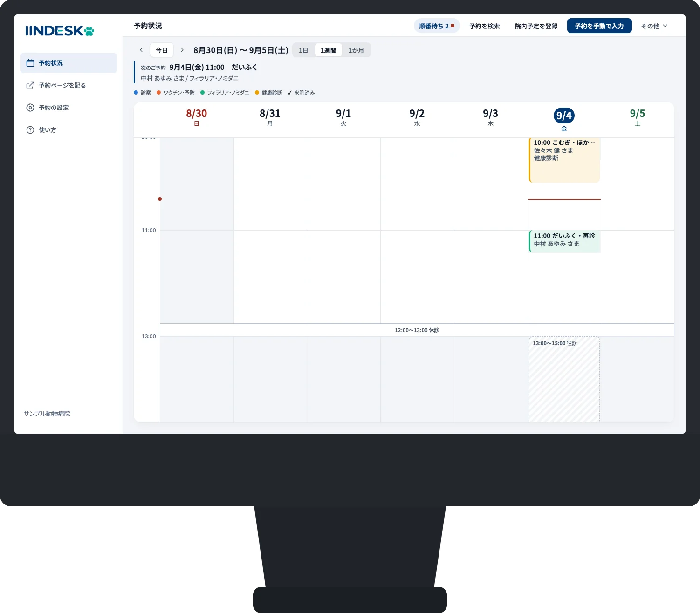Click the green フィラリア・ノミダニ legend dot
Viewport: 700px width, 613px height.
coord(203,93)
